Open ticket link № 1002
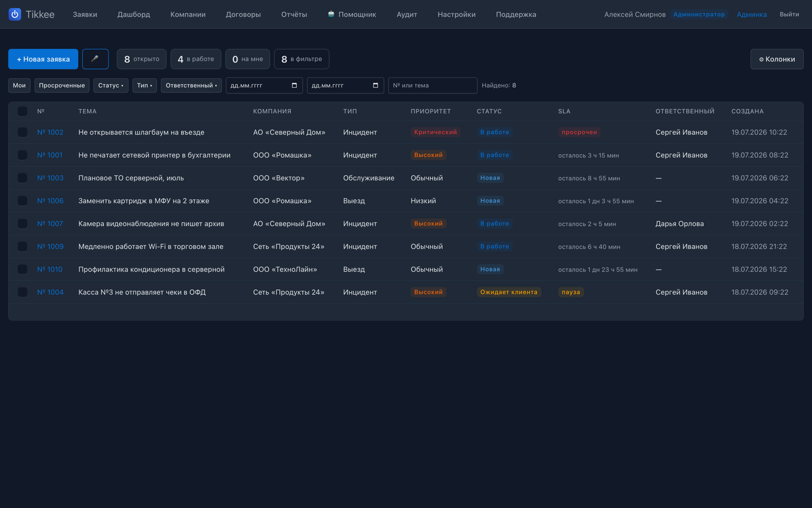The width and height of the screenshot is (812, 508). click(x=50, y=132)
